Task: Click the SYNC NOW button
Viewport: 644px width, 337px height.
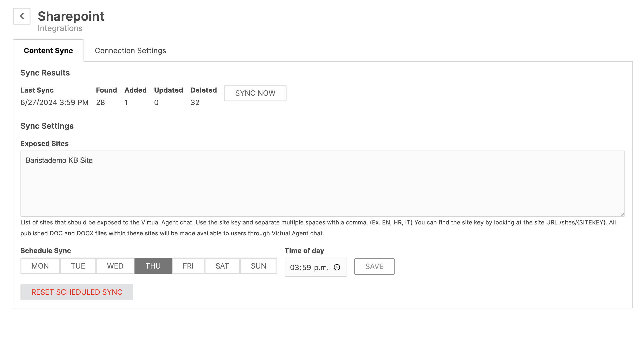Action: [255, 93]
